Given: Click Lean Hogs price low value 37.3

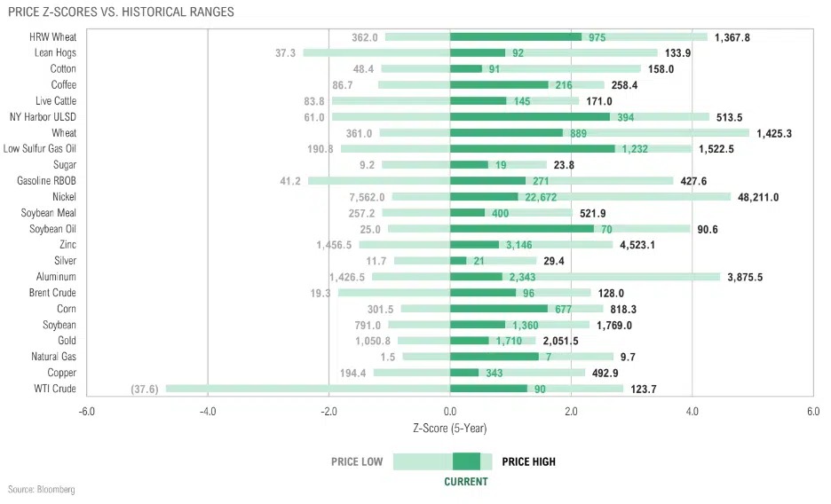Looking at the screenshot, I should 285,53.
